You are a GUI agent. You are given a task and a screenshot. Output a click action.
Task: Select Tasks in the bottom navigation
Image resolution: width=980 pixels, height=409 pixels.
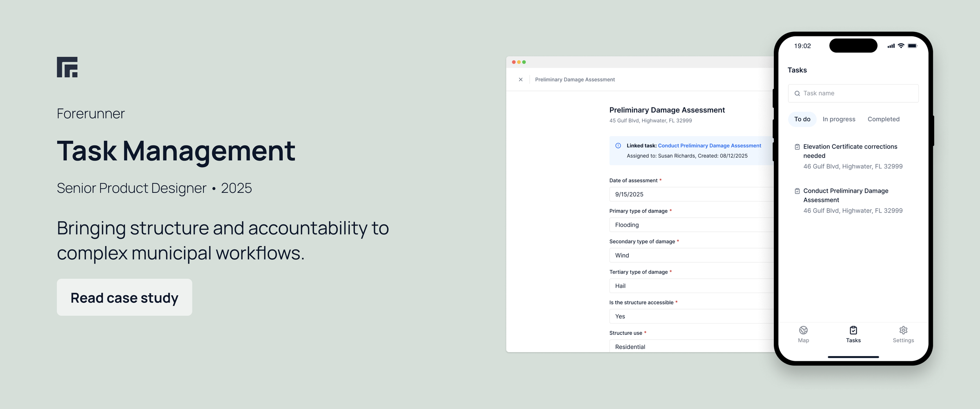pyautogui.click(x=853, y=334)
